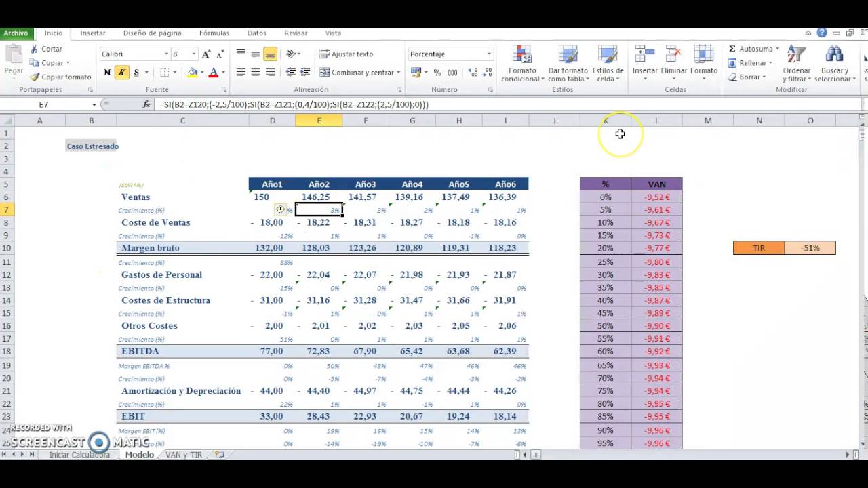Decrease decimal places icon
Screen dimensions: 868x488
tap(487, 73)
